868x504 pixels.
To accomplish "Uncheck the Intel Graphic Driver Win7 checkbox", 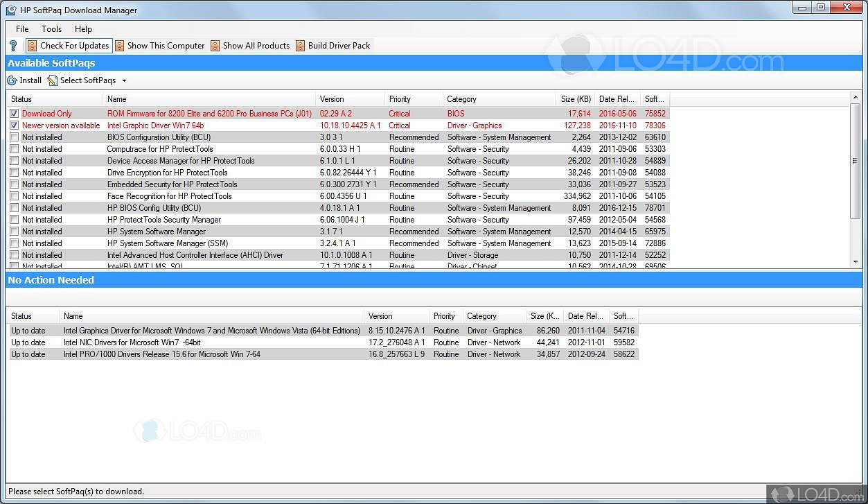I will (14, 125).
